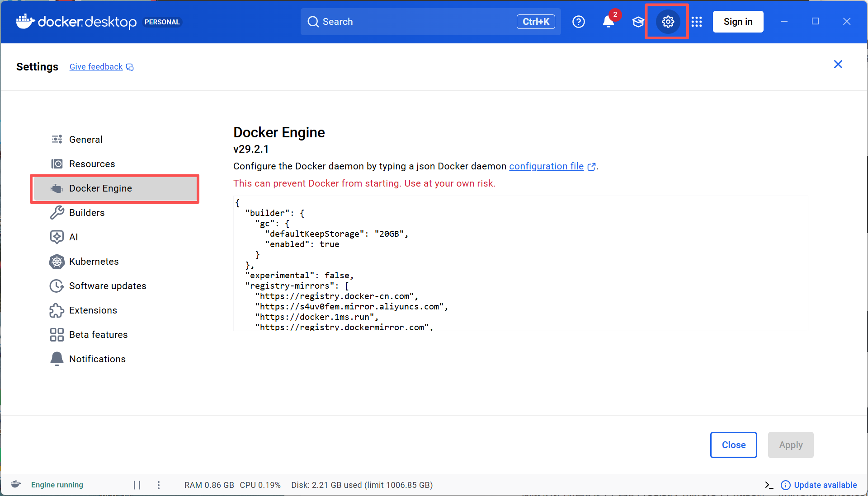Switch to the Beta features section
Image resolution: width=868 pixels, height=496 pixels.
pyautogui.click(x=98, y=335)
